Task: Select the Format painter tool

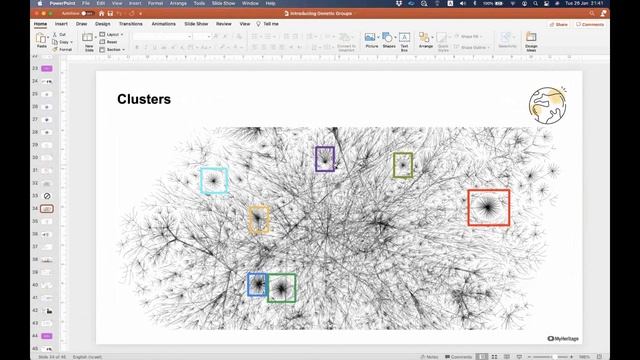Action: click(62, 49)
